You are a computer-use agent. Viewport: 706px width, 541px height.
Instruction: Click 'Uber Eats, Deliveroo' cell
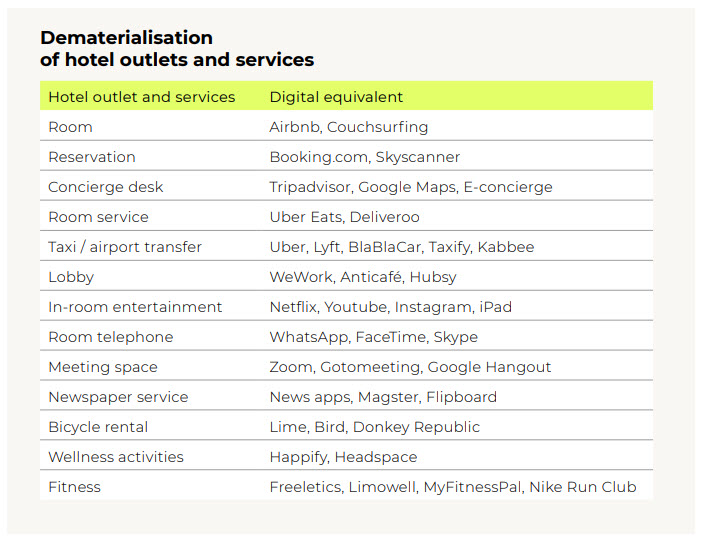click(x=344, y=217)
